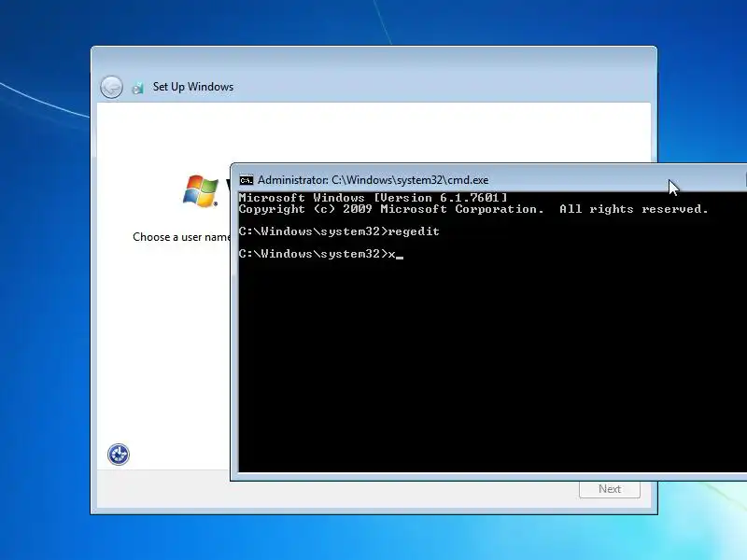The width and height of the screenshot is (747, 560).
Task: Click the Copyright 2009 Microsoft Corporation line
Action: point(473,209)
